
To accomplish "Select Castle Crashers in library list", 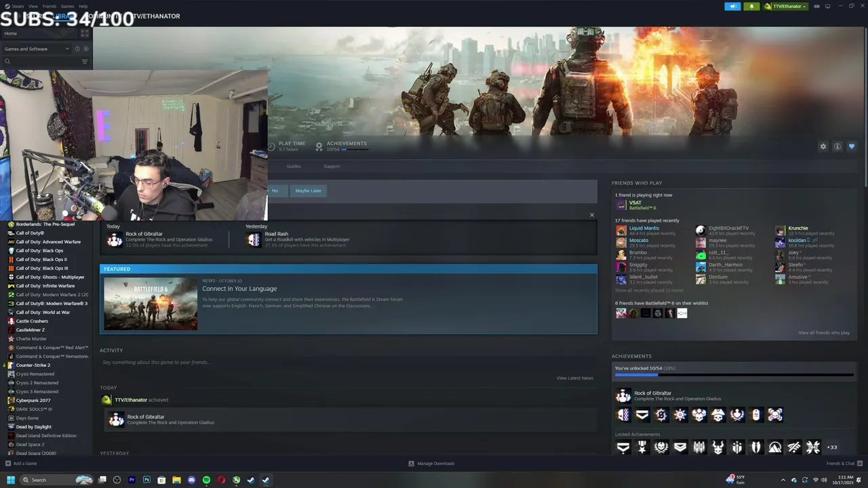I will 32,321.
